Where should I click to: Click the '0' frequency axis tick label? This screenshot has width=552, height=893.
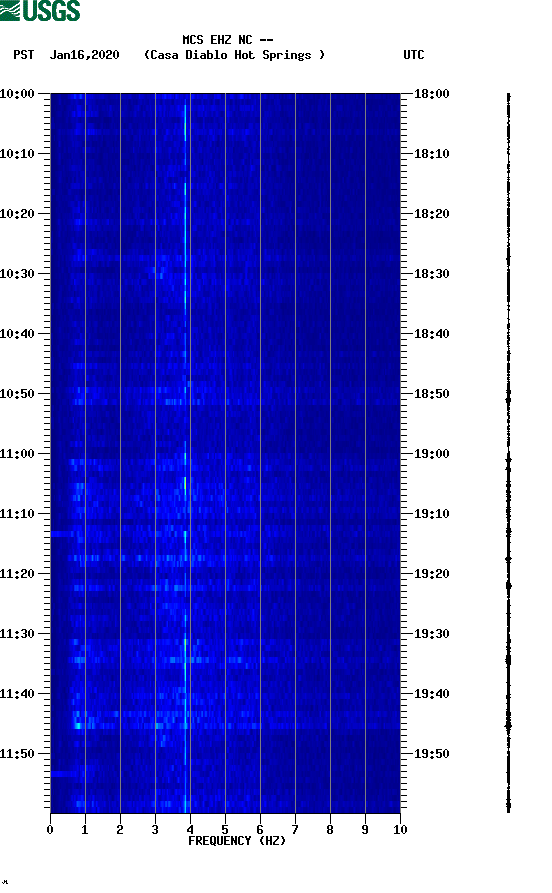pyautogui.click(x=50, y=830)
